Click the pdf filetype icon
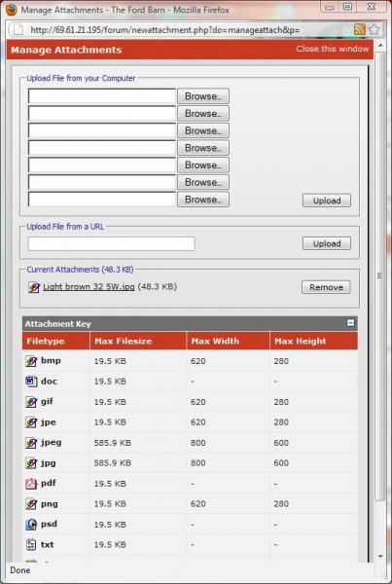The height and width of the screenshot is (584, 392). coord(31,484)
